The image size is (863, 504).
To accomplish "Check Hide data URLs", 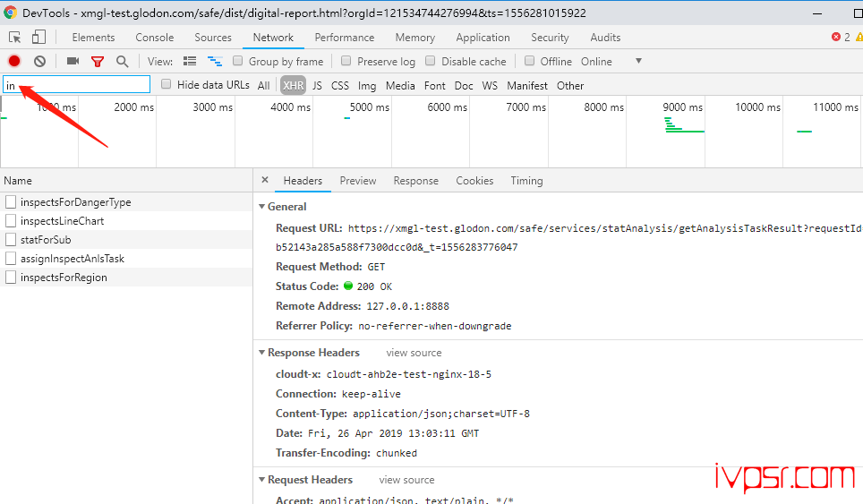I will [167, 84].
